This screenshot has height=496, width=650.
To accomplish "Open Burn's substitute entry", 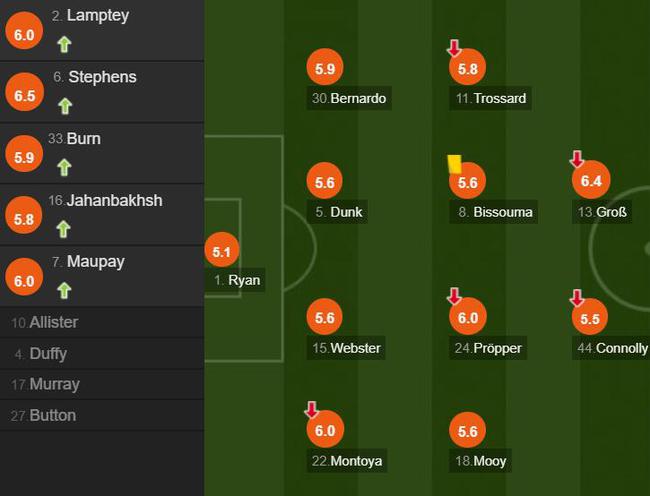I will (x=102, y=154).
